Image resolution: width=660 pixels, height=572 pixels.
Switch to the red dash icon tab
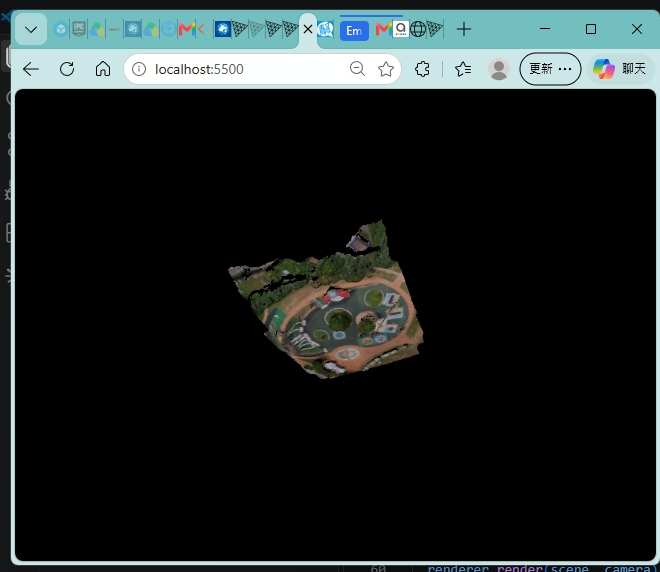[x=114, y=29]
